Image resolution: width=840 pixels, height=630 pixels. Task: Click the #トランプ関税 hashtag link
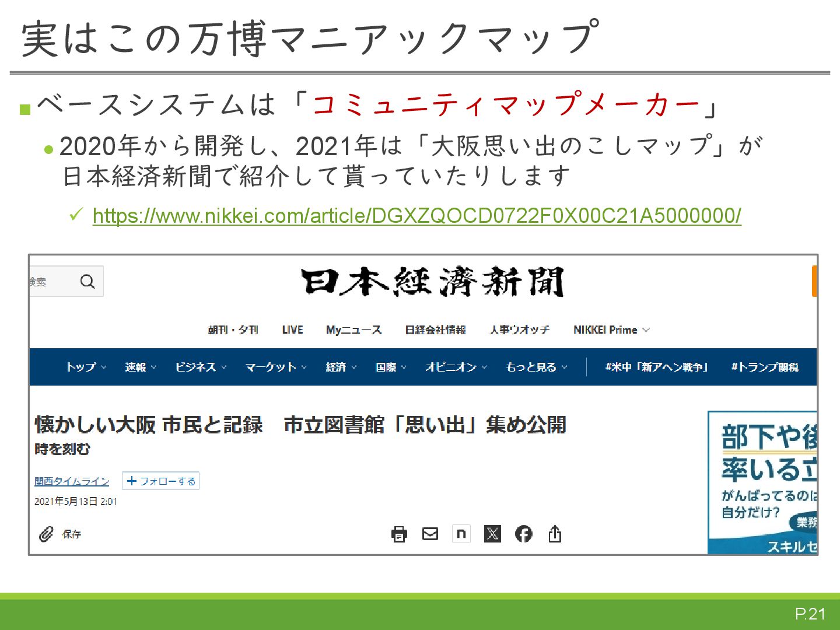coord(765,367)
